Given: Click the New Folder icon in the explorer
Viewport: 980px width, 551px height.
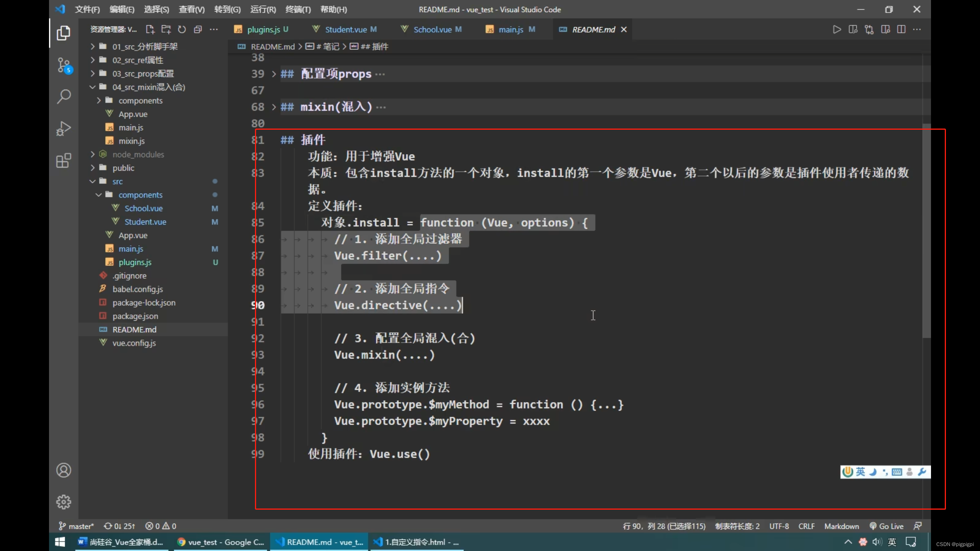Looking at the screenshot, I should pyautogui.click(x=166, y=29).
